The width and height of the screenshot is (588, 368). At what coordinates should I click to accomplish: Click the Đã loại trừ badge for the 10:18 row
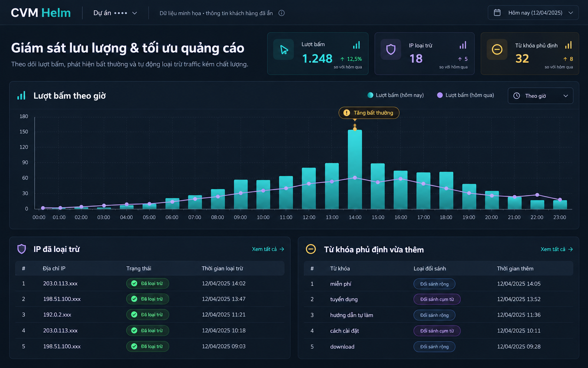(148, 331)
